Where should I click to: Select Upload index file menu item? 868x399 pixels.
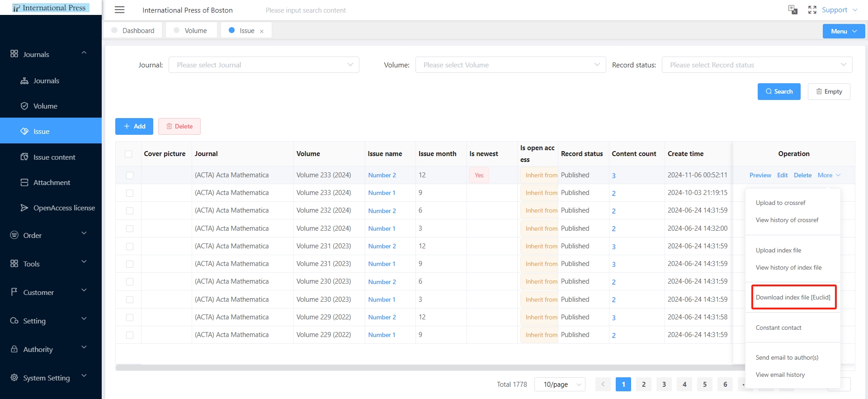pyautogui.click(x=778, y=250)
